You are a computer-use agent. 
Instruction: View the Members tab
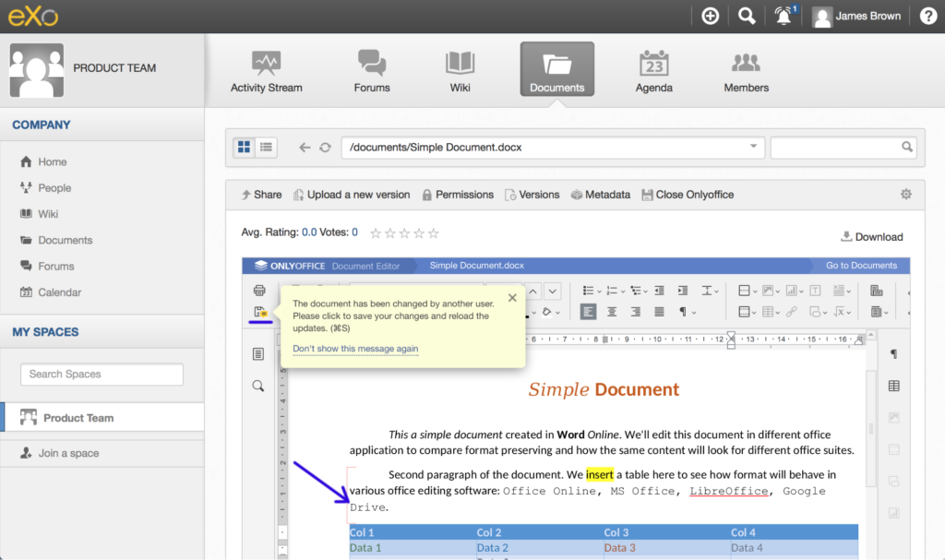(x=746, y=71)
